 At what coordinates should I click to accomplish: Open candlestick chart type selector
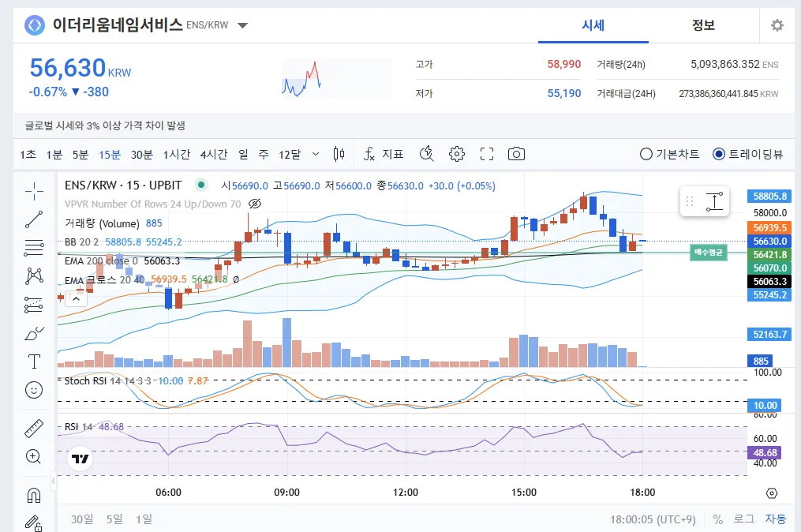(339, 154)
